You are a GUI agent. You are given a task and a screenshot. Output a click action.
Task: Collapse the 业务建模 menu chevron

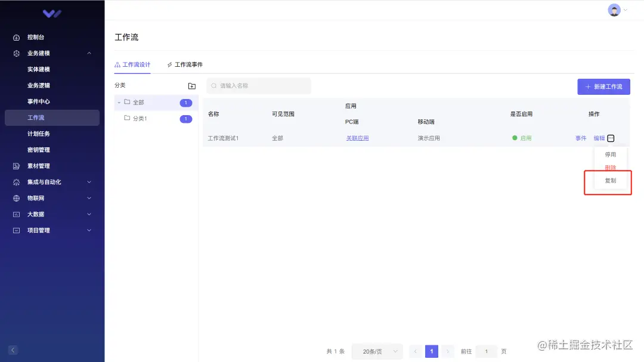pyautogui.click(x=89, y=54)
